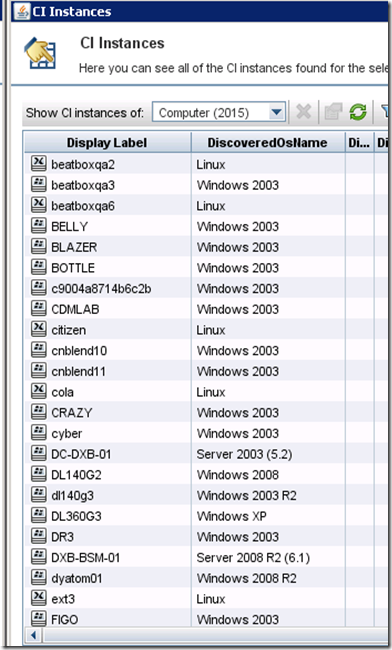Click computer icon for BLAZER
The height and width of the screenshot is (650, 392).
[x=39, y=247]
